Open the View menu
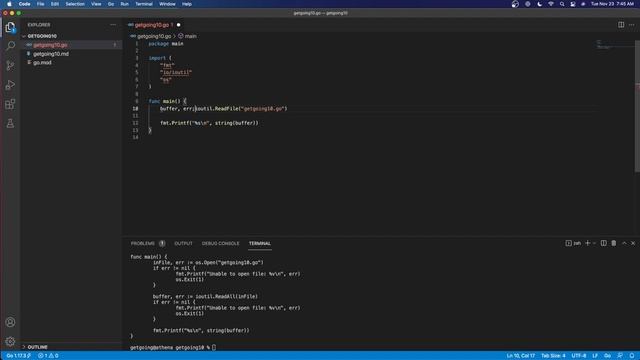This screenshot has height=360, width=640. coord(96,4)
